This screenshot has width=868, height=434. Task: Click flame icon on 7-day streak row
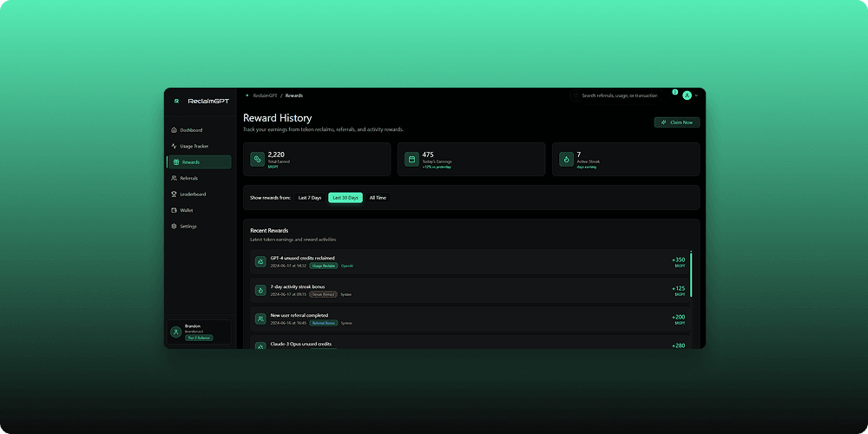(x=260, y=290)
